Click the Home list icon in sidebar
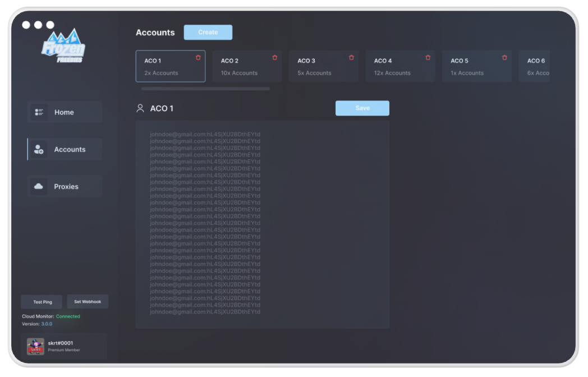Viewport: 588px width, 377px height. (39, 112)
